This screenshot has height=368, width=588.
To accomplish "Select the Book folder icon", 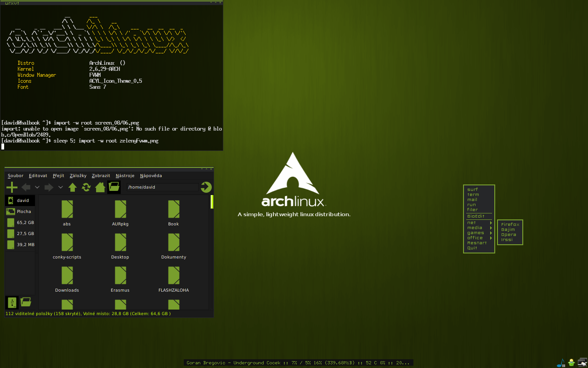I will click(174, 209).
